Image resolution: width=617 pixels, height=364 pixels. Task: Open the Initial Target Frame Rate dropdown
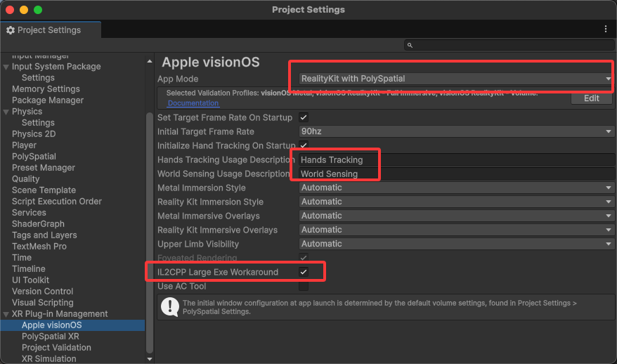click(x=456, y=131)
